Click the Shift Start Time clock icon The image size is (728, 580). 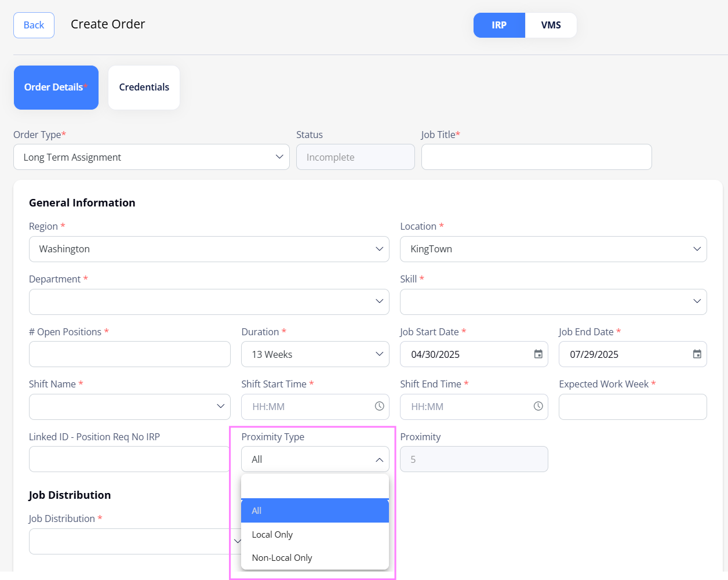[x=379, y=407]
